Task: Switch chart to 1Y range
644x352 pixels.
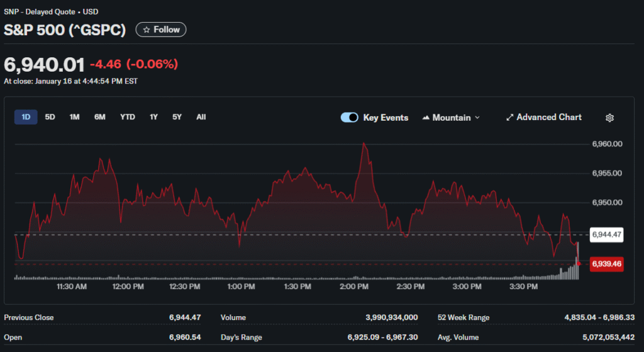Action: [153, 117]
